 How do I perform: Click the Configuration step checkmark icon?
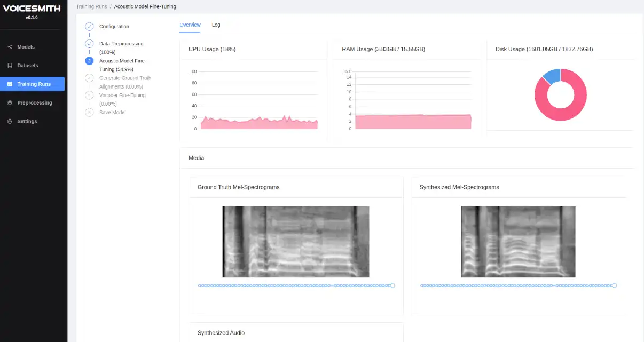click(89, 27)
